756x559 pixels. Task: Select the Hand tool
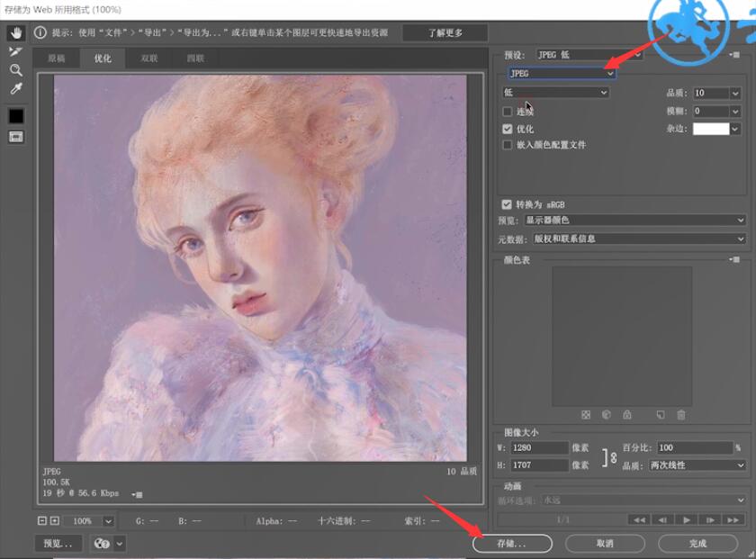tap(16, 32)
